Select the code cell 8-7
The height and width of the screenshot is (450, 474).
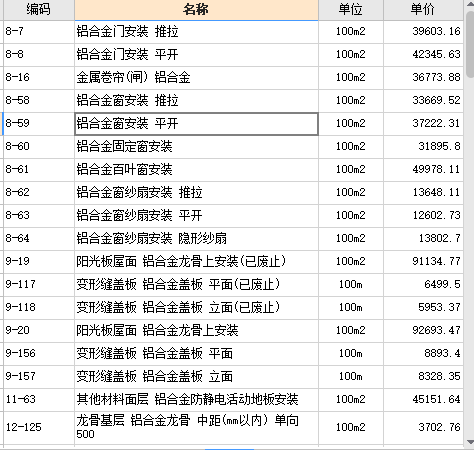click(39, 32)
